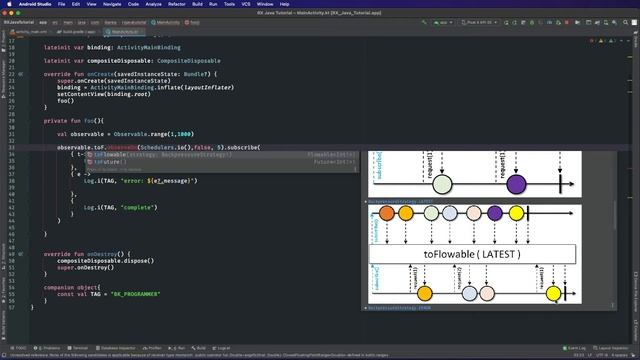Click the red error indicator in editor corner

click(592, 41)
